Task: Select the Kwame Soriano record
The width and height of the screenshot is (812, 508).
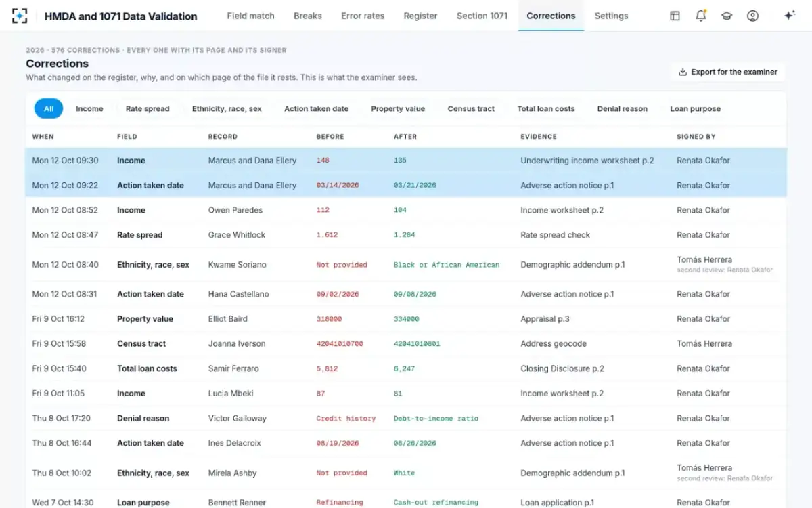Action: 237,265
